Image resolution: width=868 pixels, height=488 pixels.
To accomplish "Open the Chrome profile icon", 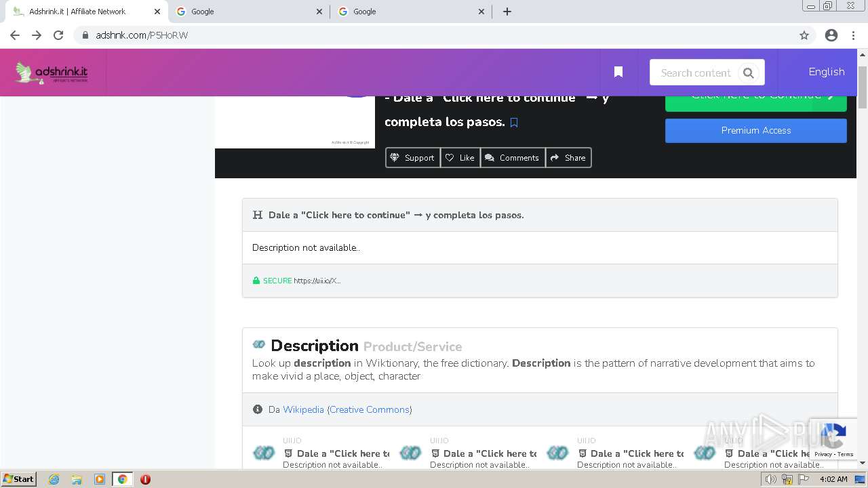I will pos(831,35).
